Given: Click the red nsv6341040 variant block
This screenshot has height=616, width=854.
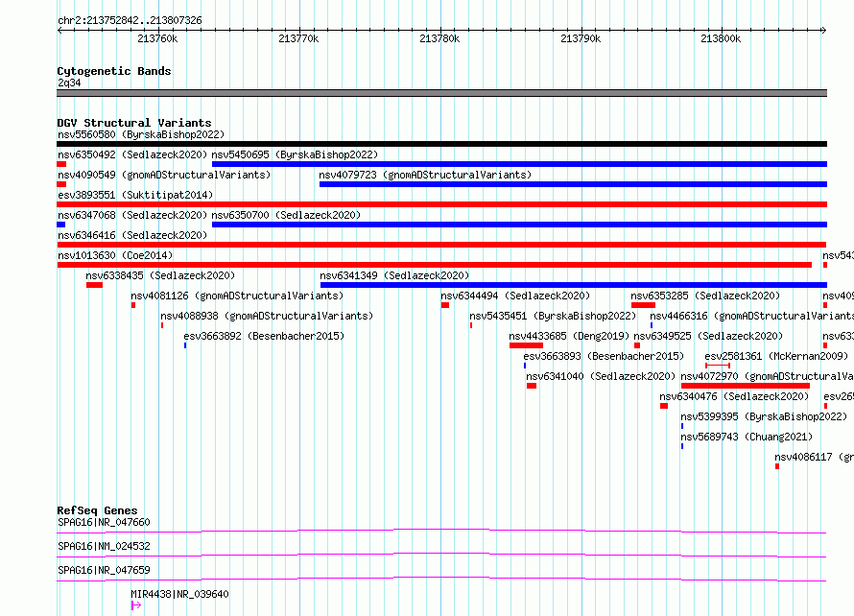Looking at the screenshot, I should pos(532,386).
